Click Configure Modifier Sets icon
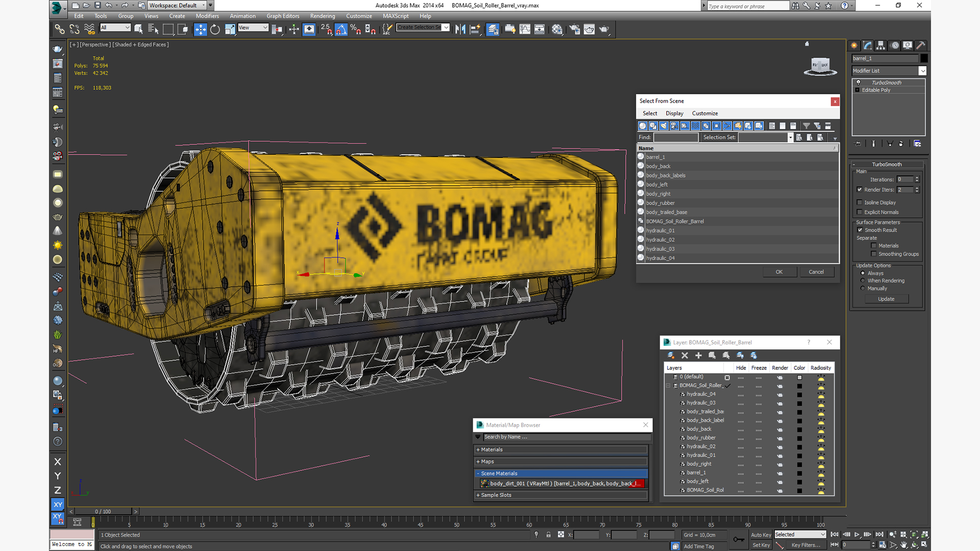 (917, 144)
